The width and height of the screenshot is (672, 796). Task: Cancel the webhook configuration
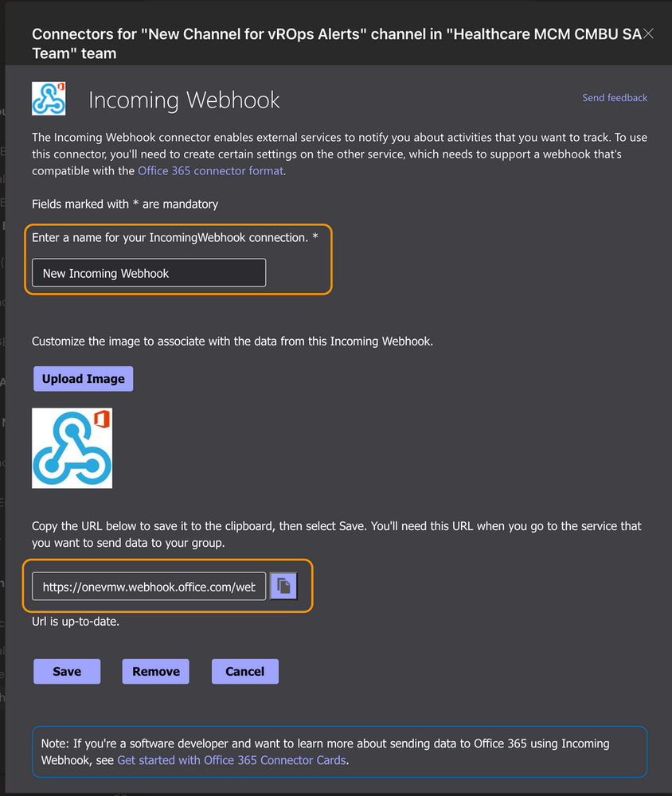pos(244,671)
